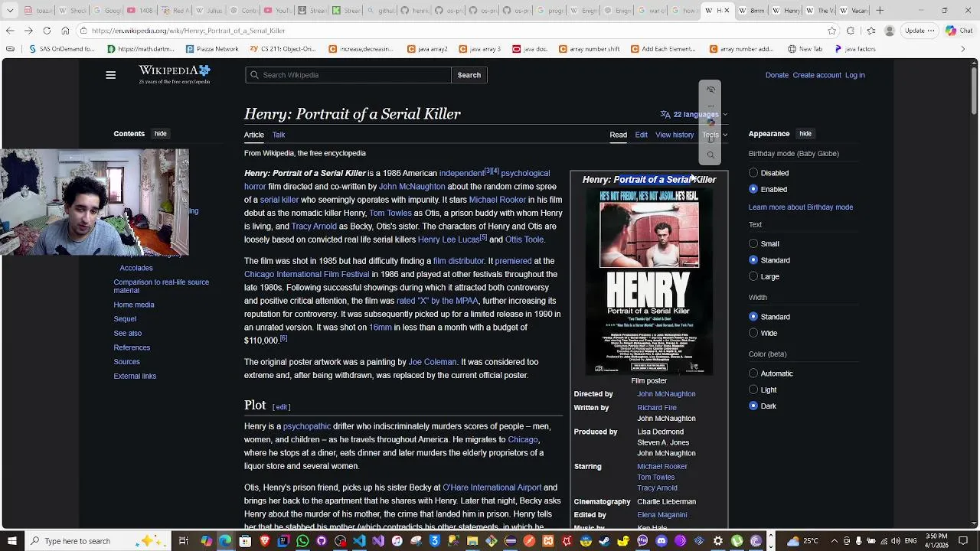Select Large text size radio button
Image resolution: width=980 pixels, height=551 pixels.
(x=753, y=276)
